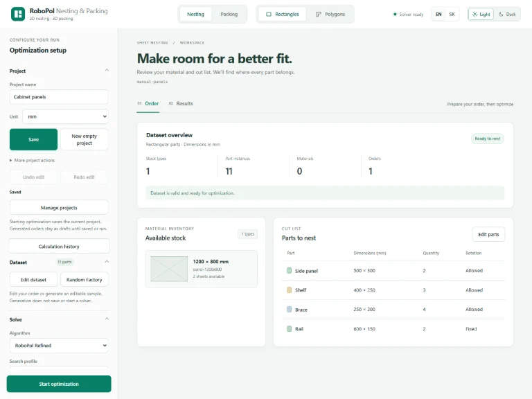532x399 pixels.
Task: Collapse the Project section chevron
Action: pos(107,70)
